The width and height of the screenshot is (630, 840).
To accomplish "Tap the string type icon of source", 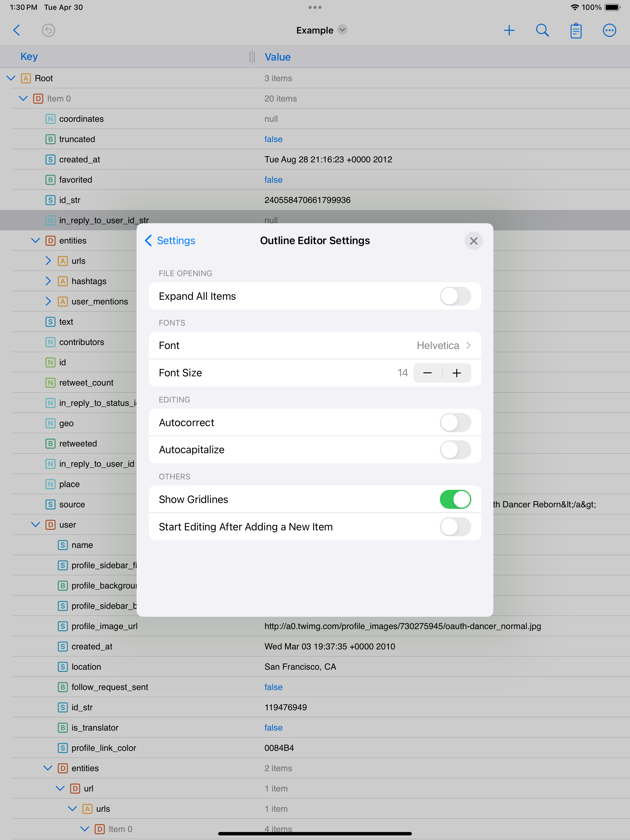I will (x=50, y=504).
